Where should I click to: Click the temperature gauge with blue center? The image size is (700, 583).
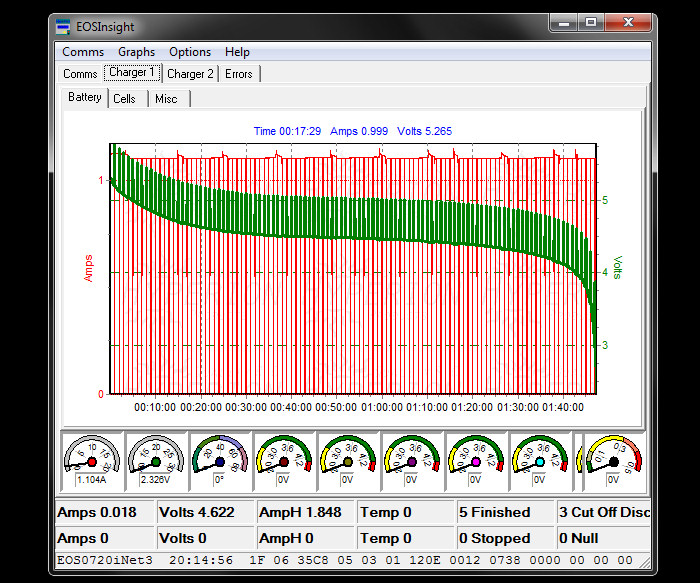click(220, 460)
